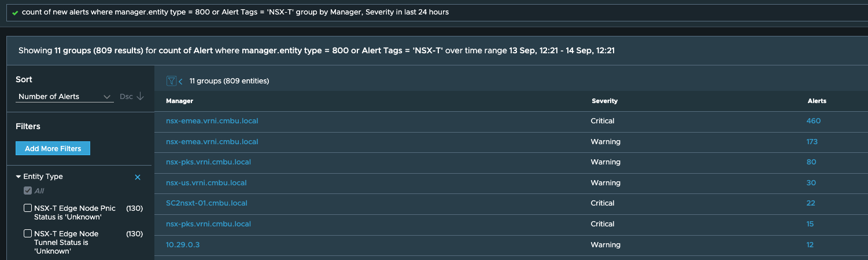Sort by the Alerts column header
868x260 pixels.
(x=817, y=101)
